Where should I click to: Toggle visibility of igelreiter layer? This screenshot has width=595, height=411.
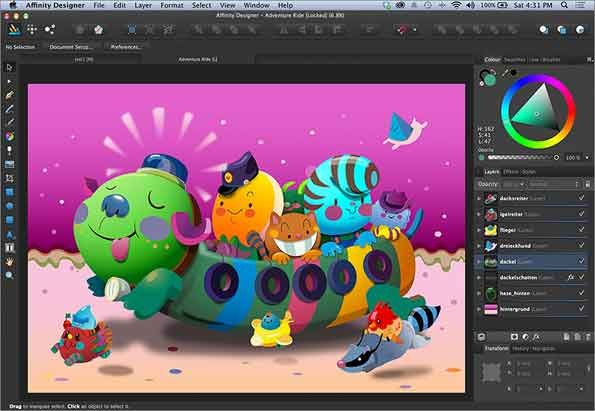(581, 214)
